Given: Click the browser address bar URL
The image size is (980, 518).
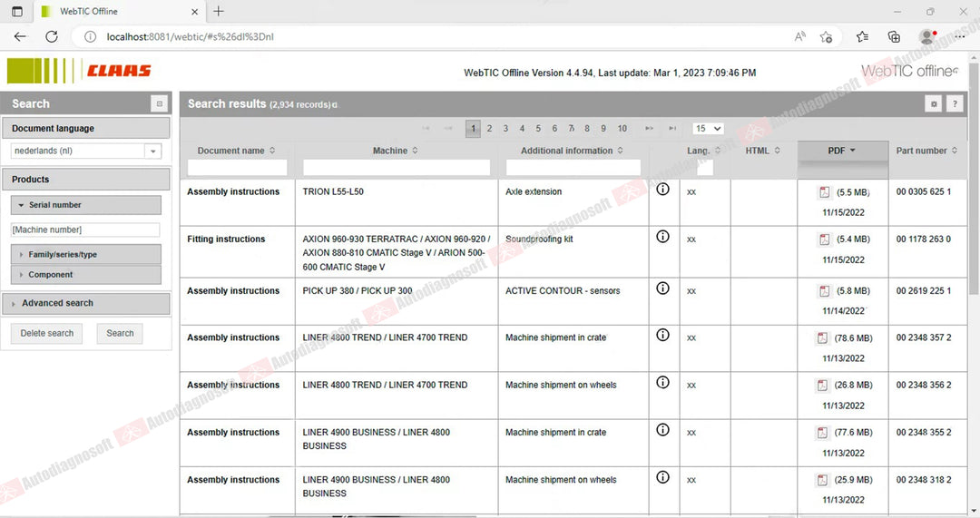Looking at the screenshot, I should (x=190, y=37).
